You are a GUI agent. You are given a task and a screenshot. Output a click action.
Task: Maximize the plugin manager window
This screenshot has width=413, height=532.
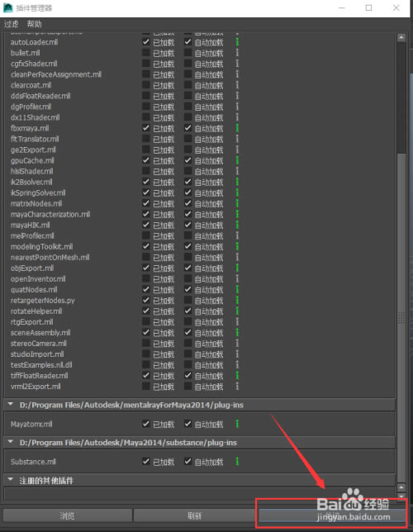(369, 7)
